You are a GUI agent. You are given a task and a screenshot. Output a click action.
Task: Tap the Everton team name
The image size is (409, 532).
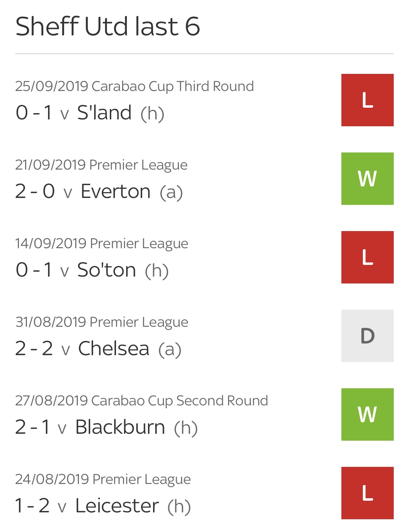(116, 191)
